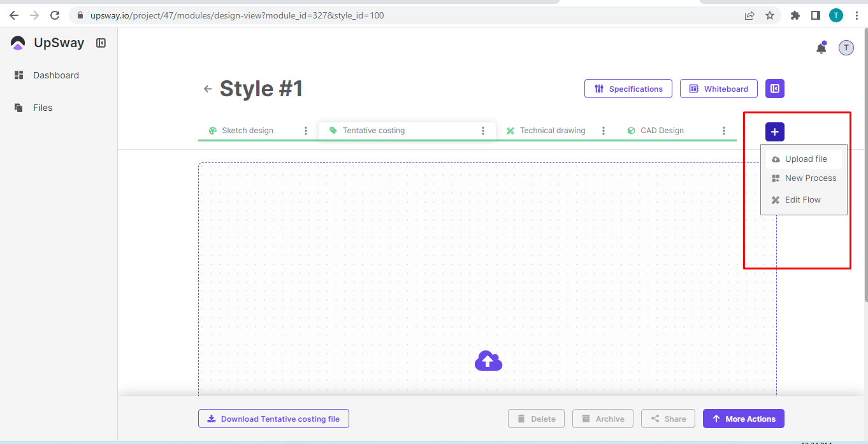
Task: Click the cloud upload icon in drop area
Action: pos(488,361)
